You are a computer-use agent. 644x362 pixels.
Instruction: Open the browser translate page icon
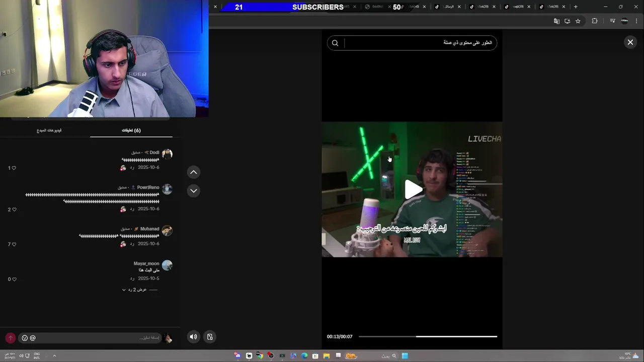coord(556,21)
